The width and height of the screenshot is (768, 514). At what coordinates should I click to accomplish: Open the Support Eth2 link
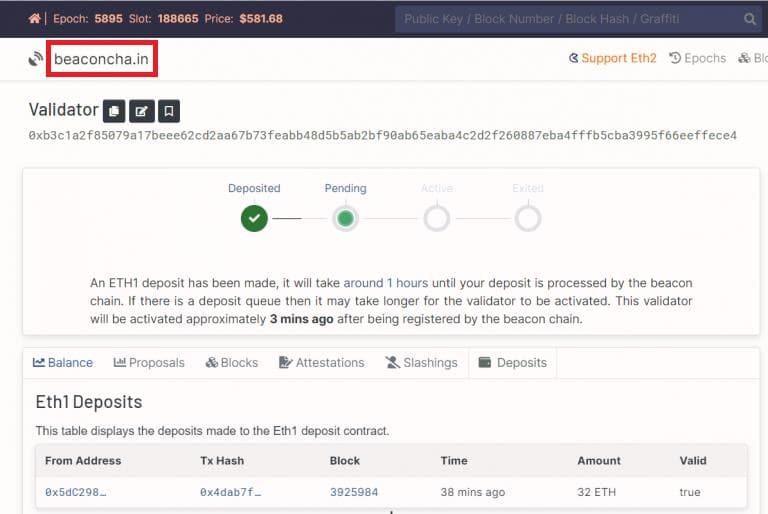[612, 58]
